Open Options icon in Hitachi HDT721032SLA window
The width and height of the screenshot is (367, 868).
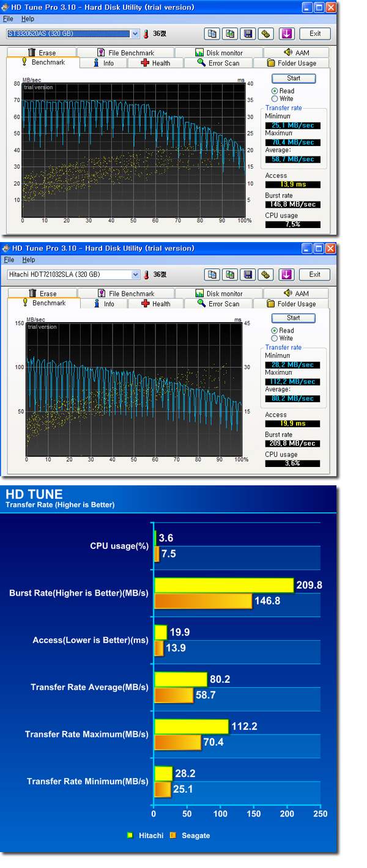(265, 274)
